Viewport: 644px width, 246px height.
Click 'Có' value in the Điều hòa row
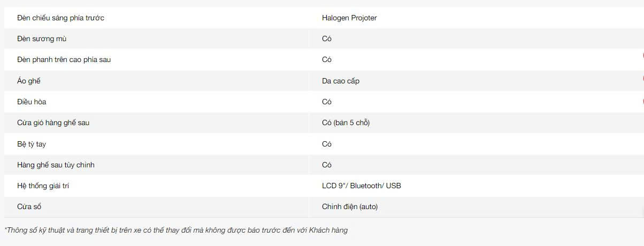click(x=327, y=102)
